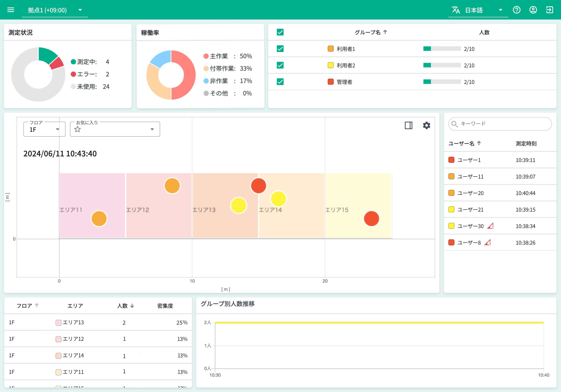This screenshot has height=392, width=561.
Task: Open the user account icon
Action: pyautogui.click(x=533, y=10)
